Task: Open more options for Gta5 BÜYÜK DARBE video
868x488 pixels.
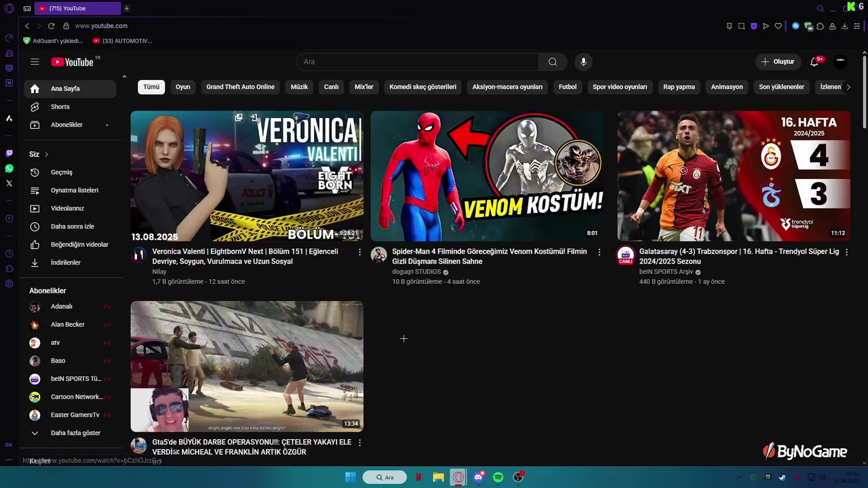Action: coord(359,443)
